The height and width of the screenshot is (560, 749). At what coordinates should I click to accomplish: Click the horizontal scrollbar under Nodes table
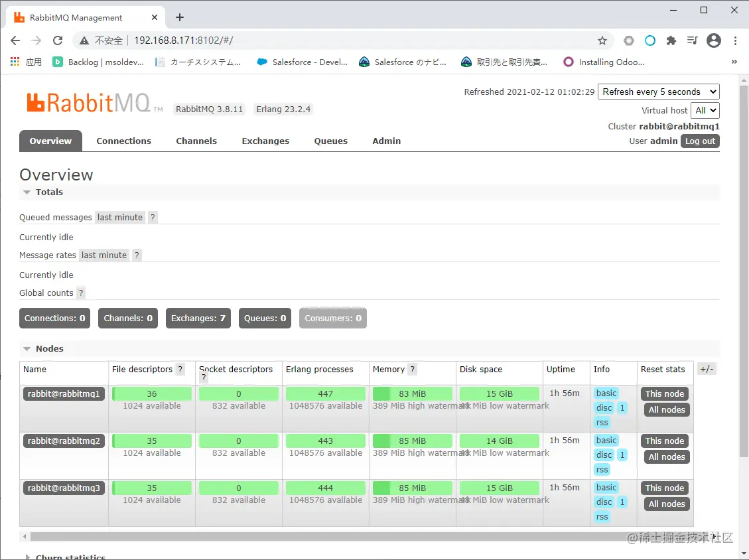click(x=370, y=537)
